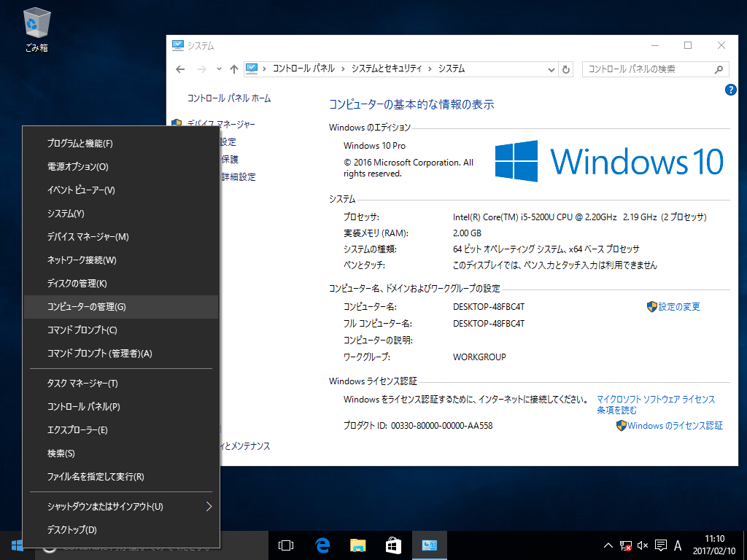
Task: Click the product ID 00330-80000-00000-AA558
Action: (441, 426)
